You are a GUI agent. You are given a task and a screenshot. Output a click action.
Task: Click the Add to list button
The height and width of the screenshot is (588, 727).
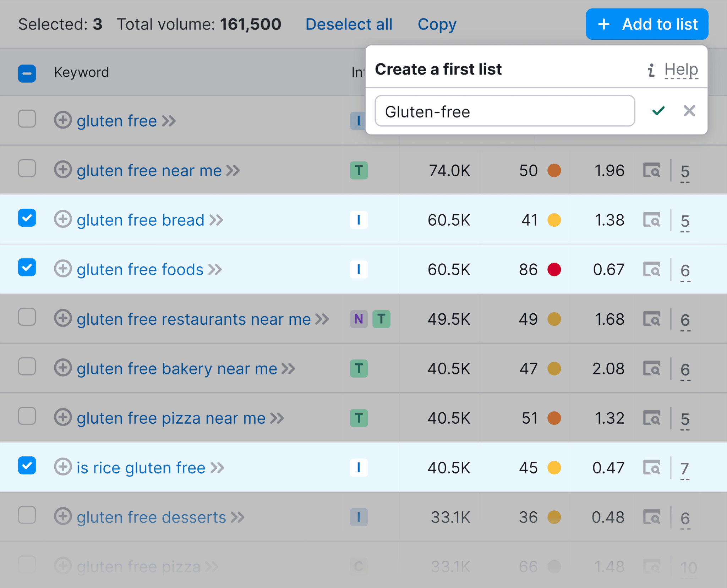tap(648, 23)
